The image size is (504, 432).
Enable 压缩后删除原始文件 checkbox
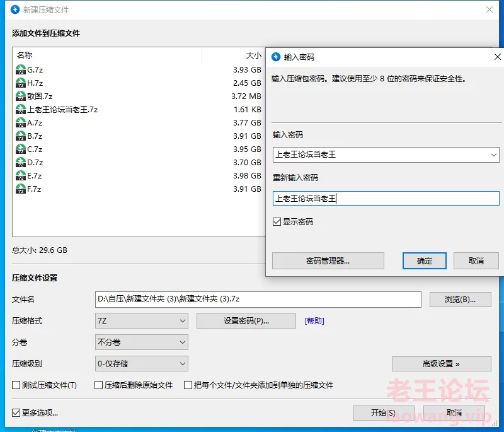tap(99, 385)
